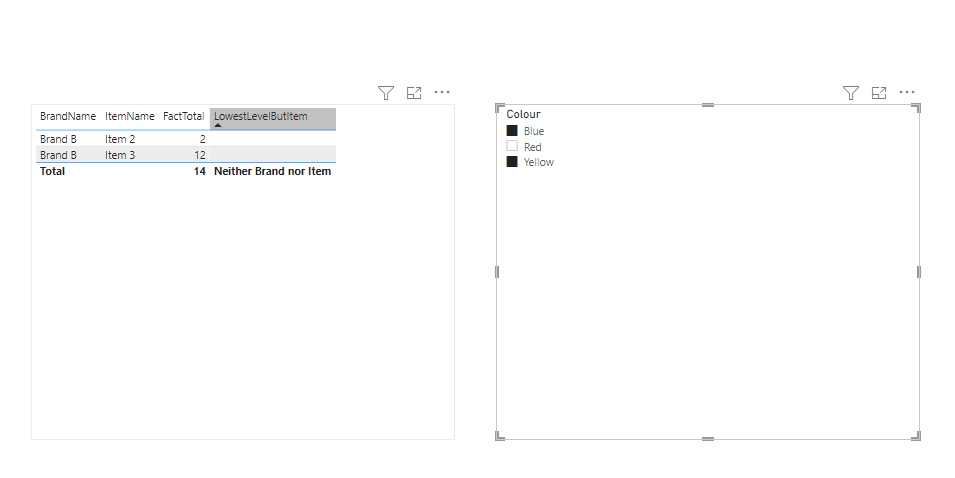Uncheck the Blue colour checkbox
Screen dimensions: 955x478
[512, 130]
